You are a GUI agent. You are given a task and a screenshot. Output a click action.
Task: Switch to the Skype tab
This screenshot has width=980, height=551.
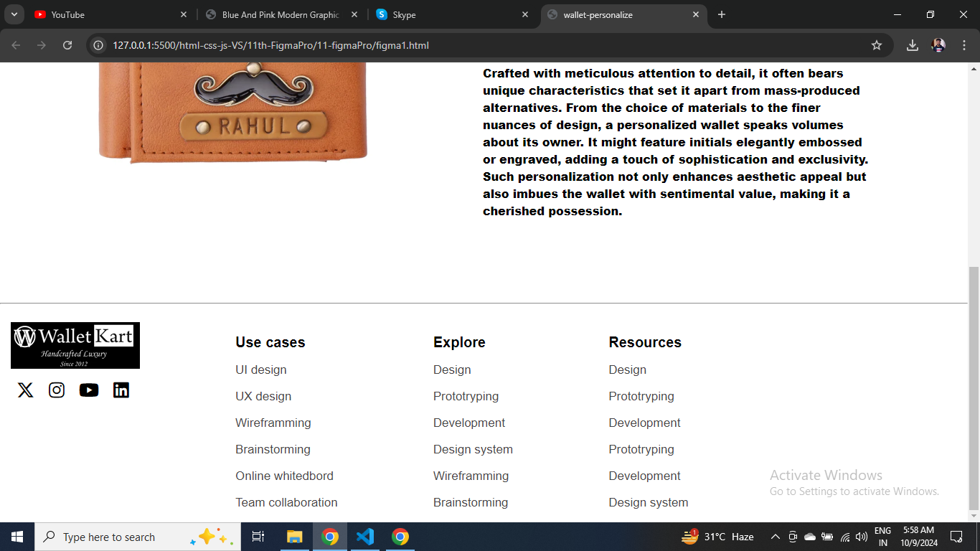[451, 14]
